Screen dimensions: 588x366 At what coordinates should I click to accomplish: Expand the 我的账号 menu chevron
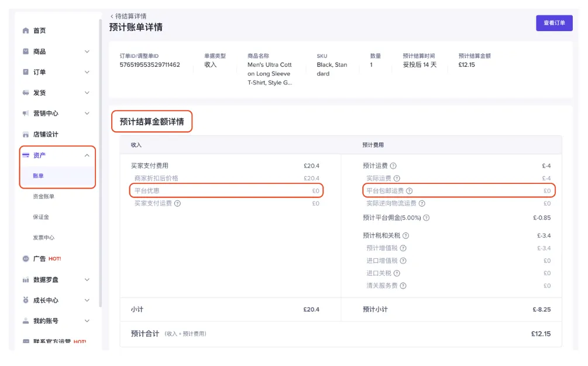coord(87,321)
